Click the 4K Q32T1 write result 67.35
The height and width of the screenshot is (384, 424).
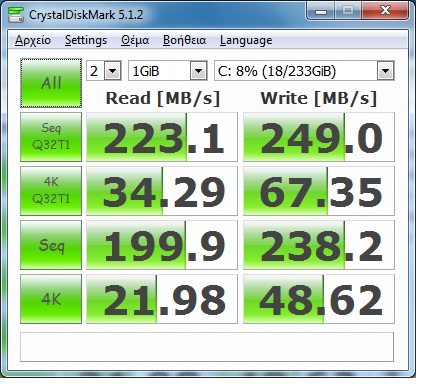pyautogui.click(x=319, y=191)
